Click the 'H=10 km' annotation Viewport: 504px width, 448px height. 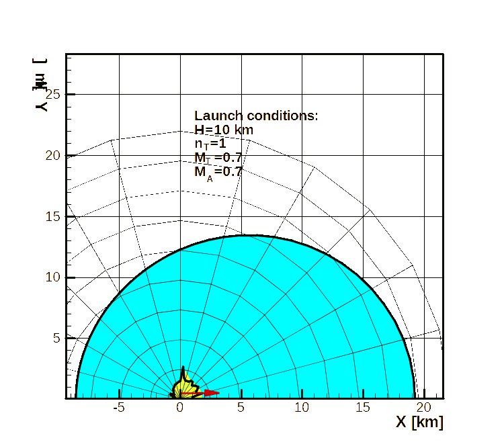(x=224, y=130)
